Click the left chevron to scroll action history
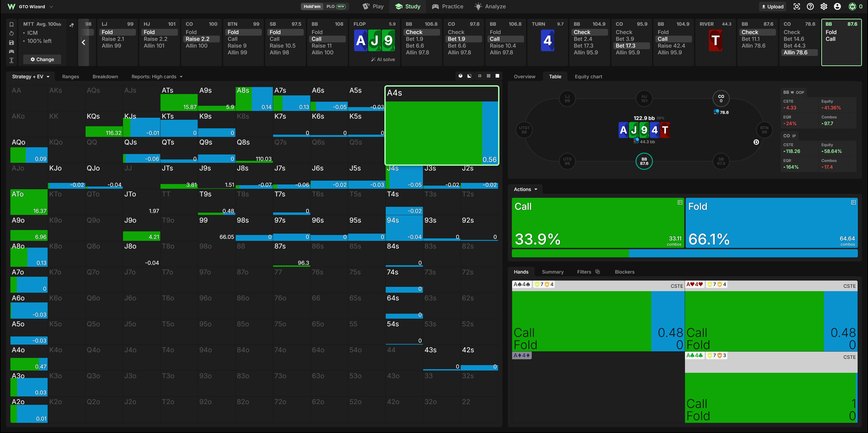 tap(83, 42)
